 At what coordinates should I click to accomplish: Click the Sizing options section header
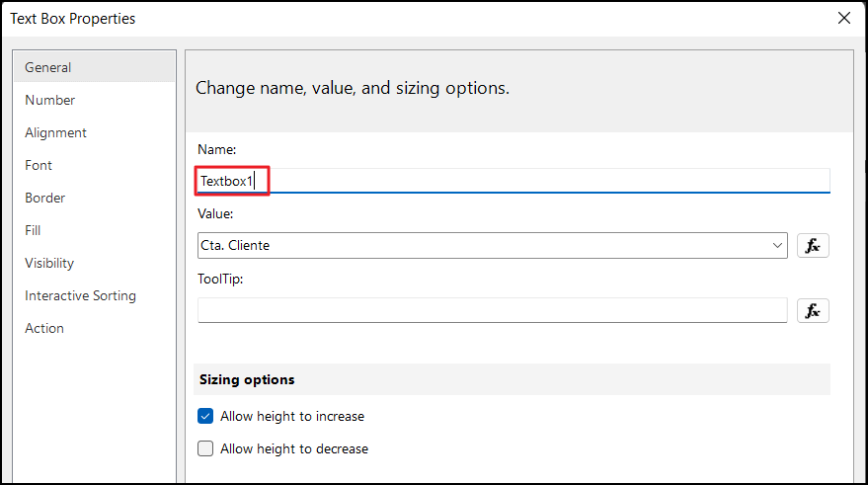point(247,379)
